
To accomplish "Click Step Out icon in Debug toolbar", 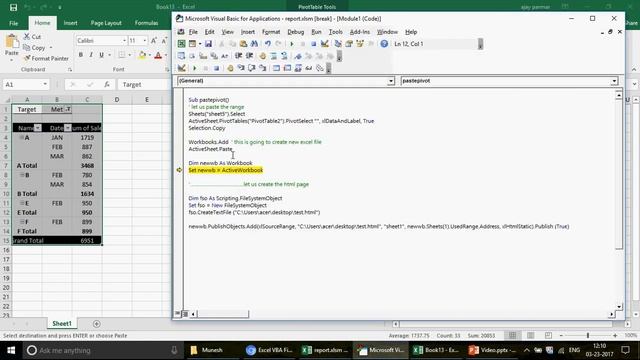I will (x=262, y=68).
